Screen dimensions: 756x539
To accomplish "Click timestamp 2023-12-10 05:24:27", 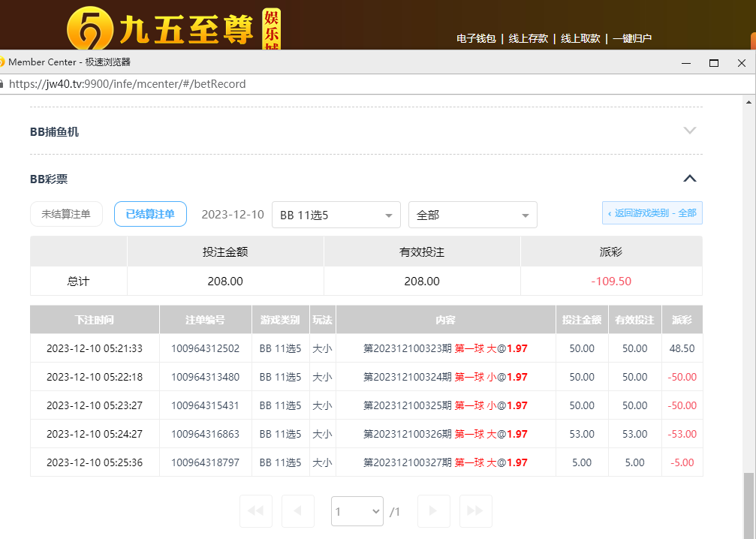I will tap(95, 434).
